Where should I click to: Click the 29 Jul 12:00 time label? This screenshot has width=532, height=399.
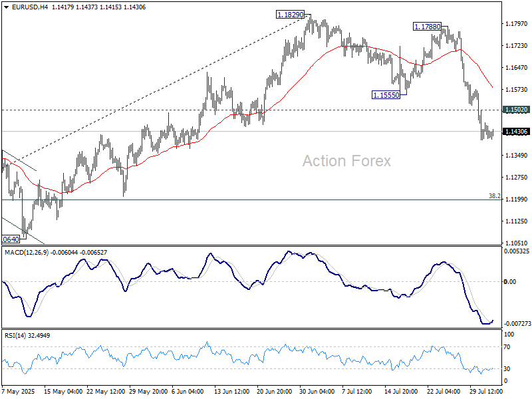[x=486, y=391]
